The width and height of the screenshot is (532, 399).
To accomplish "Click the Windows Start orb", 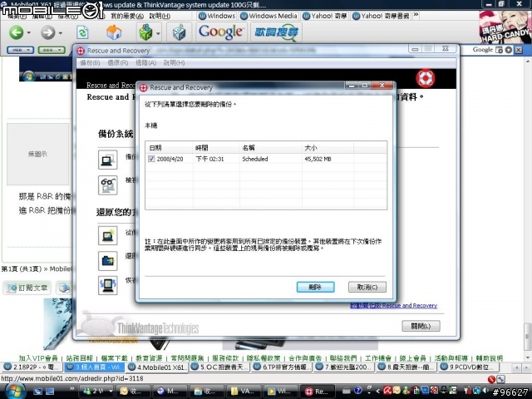I will click(x=14, y=391).
